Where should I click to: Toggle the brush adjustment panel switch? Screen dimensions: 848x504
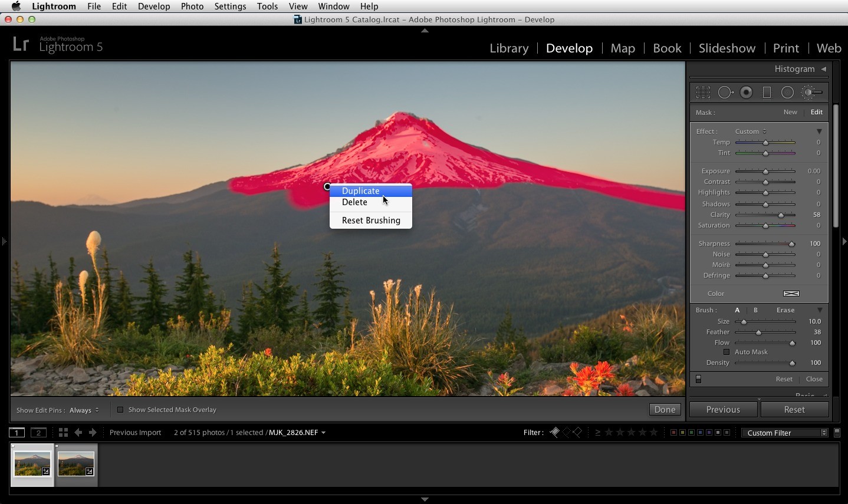(698, 379)
